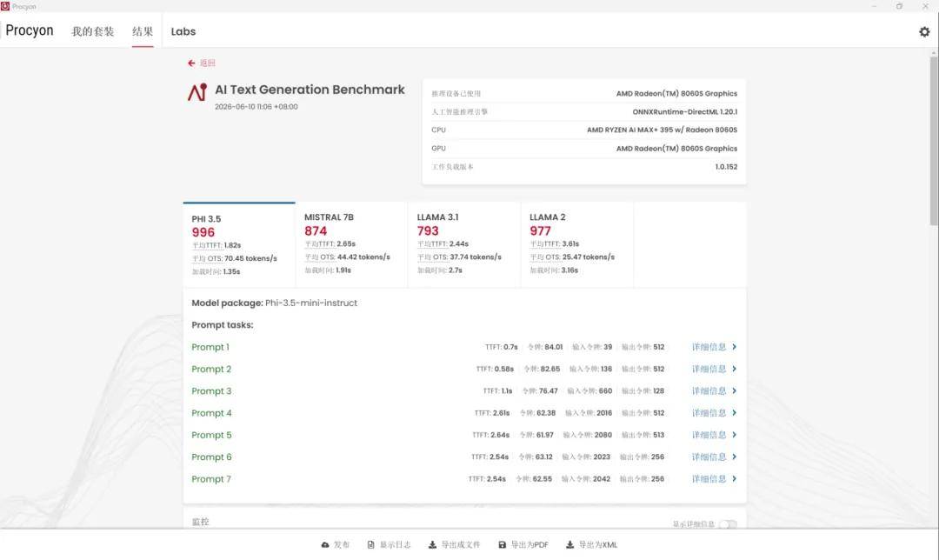Image resolution: width=939 pixels, height=560 pixels.
Task: Click 'Phi-3.5-mini-instruct' model package text
Action: [311, 303]
